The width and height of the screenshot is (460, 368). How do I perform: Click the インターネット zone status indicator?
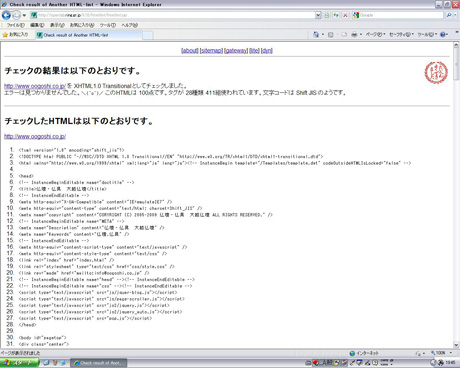coord(364,353)
